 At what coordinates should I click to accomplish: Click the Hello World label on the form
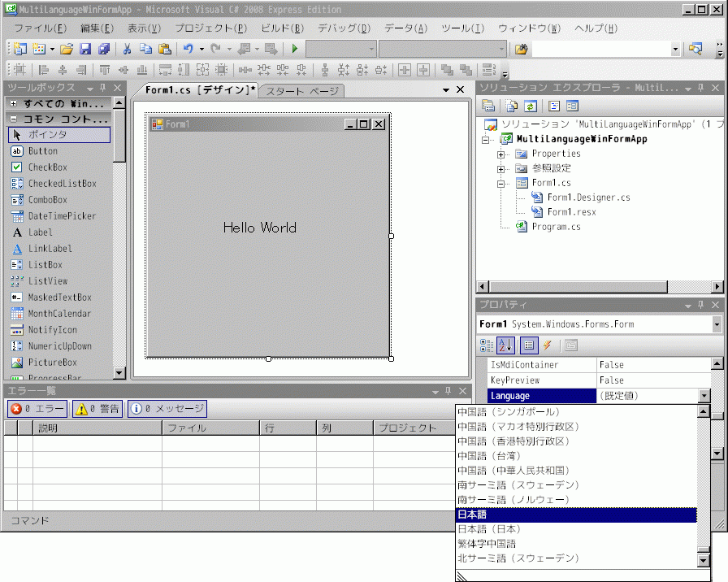(259, 228)
